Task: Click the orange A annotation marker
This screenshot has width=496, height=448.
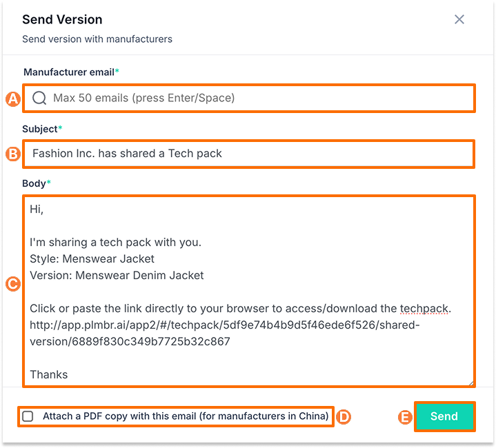Action: (x=12, y=99)
